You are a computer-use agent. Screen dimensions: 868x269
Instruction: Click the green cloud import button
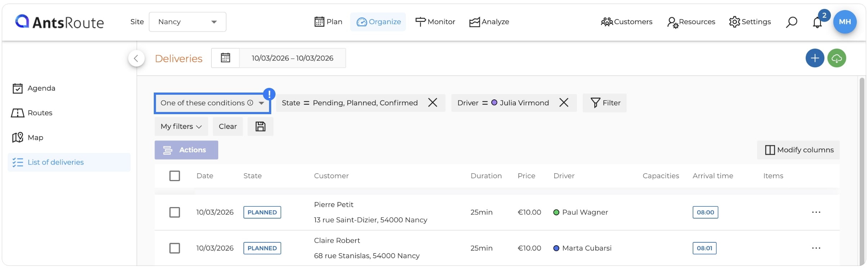[837, 58]
